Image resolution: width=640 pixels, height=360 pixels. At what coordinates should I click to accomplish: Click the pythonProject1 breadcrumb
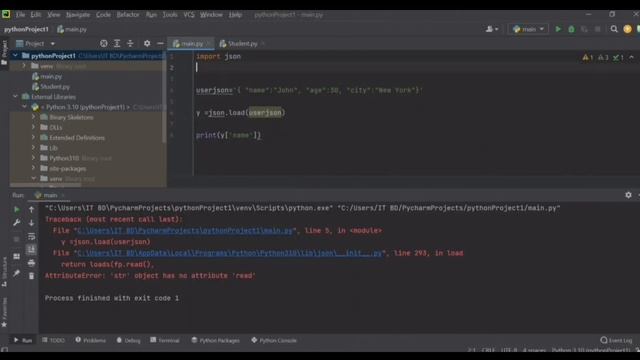tap(27, 29)
